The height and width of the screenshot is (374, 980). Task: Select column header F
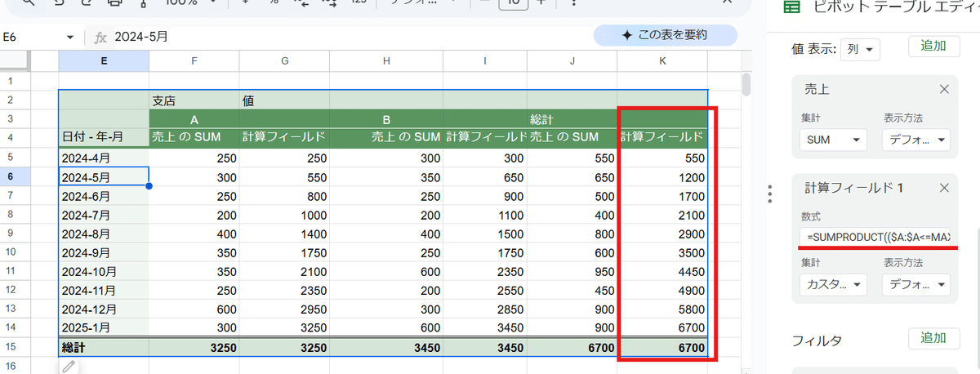coord(194,60)
